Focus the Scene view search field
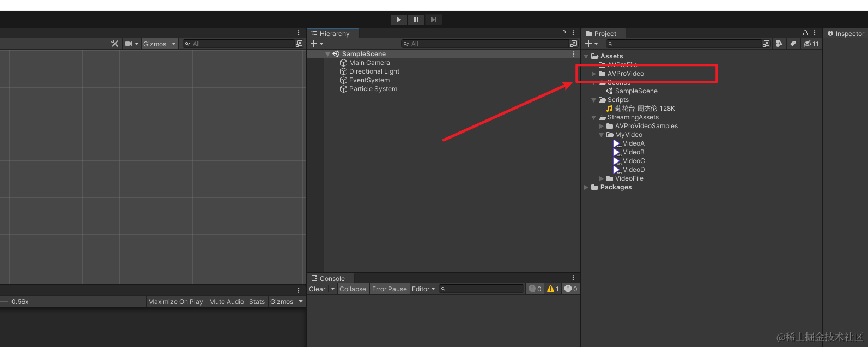Image resolution: width=868 pixels, height=347 pixels. pos(238,44)
